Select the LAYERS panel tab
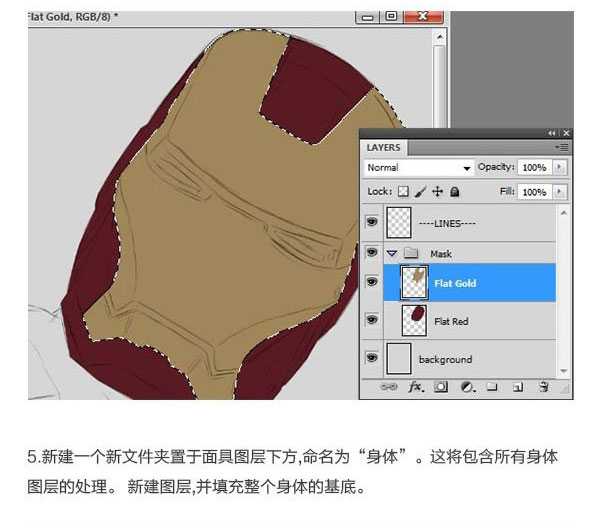Viewport: 600px width, 528px height. 384,147
